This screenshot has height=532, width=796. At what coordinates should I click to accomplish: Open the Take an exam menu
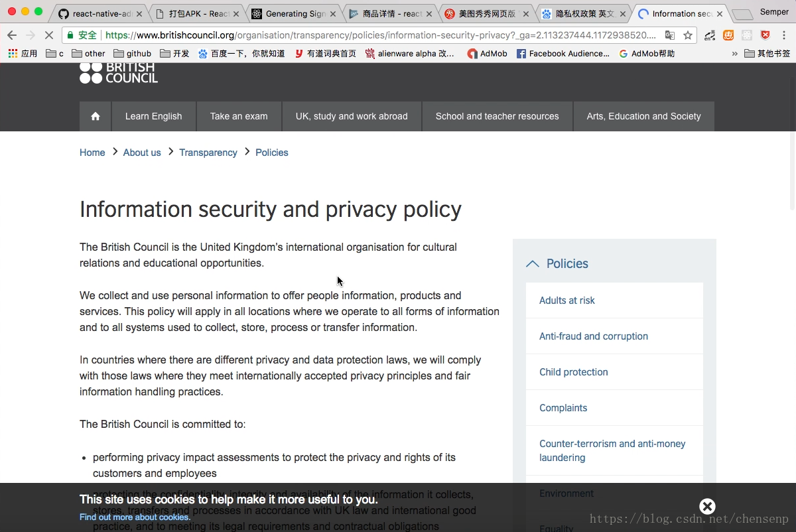239,116
